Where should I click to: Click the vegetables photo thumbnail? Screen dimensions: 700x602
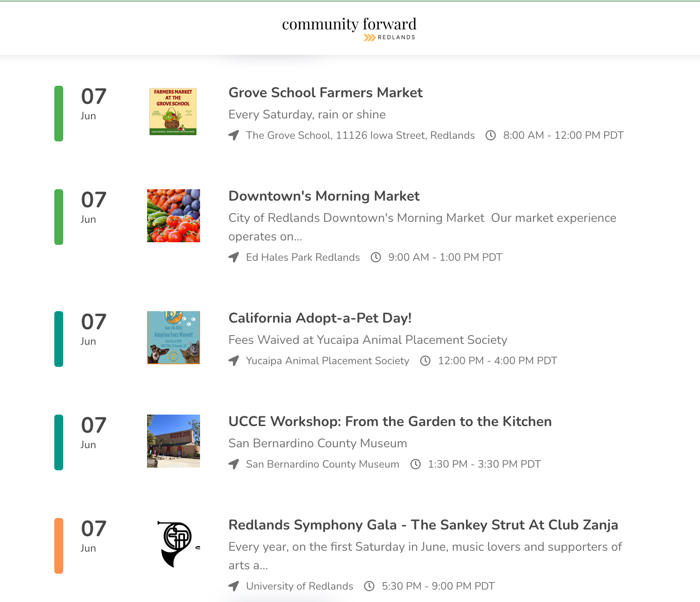[174, 216]
